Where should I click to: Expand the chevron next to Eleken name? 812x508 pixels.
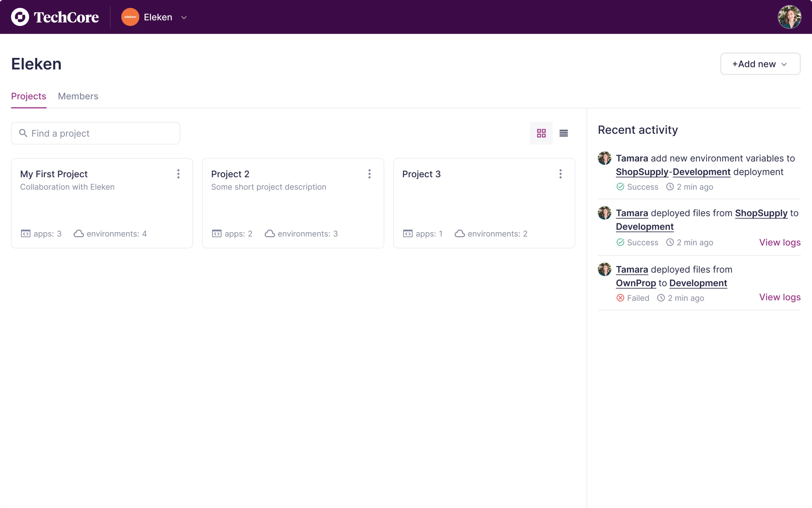coord(183,18)
